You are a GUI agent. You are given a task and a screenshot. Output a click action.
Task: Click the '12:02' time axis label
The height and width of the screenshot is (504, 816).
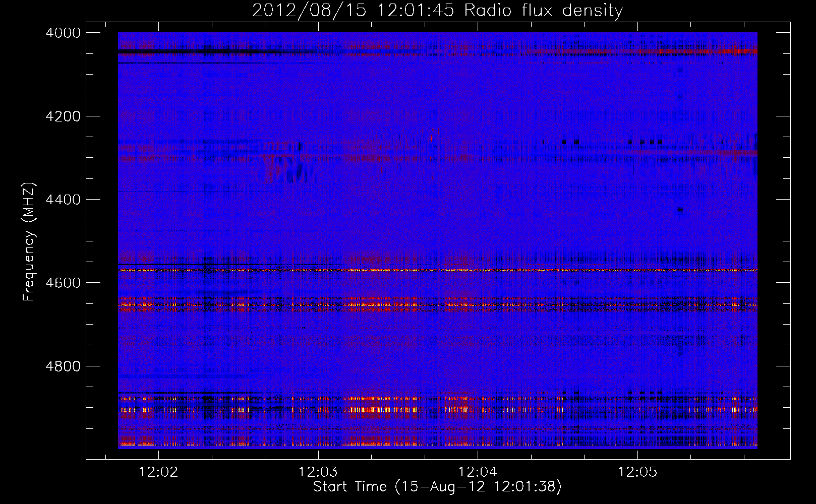coord(159,472)
